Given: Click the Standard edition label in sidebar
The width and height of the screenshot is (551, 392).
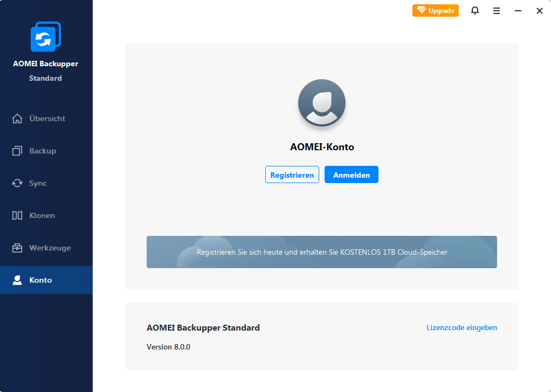Looking at the screenshot, I should (x=45, y=78).
